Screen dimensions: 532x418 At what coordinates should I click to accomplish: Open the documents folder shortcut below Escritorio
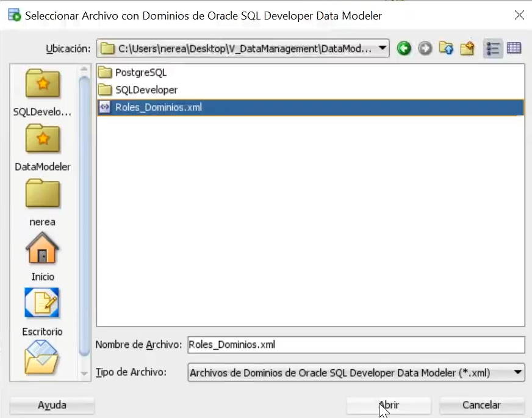(41, 358)
